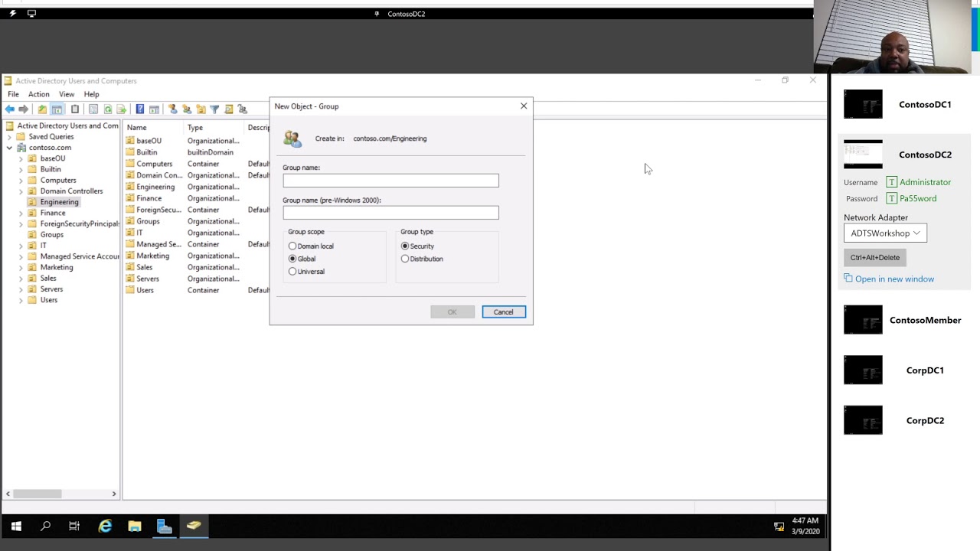Click the pre-Windows 2000 group name field

(x=390, y=213)
